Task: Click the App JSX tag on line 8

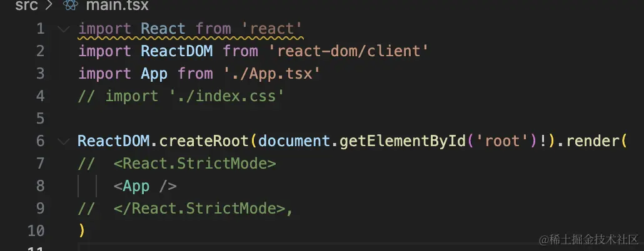Action: (145, 186)
